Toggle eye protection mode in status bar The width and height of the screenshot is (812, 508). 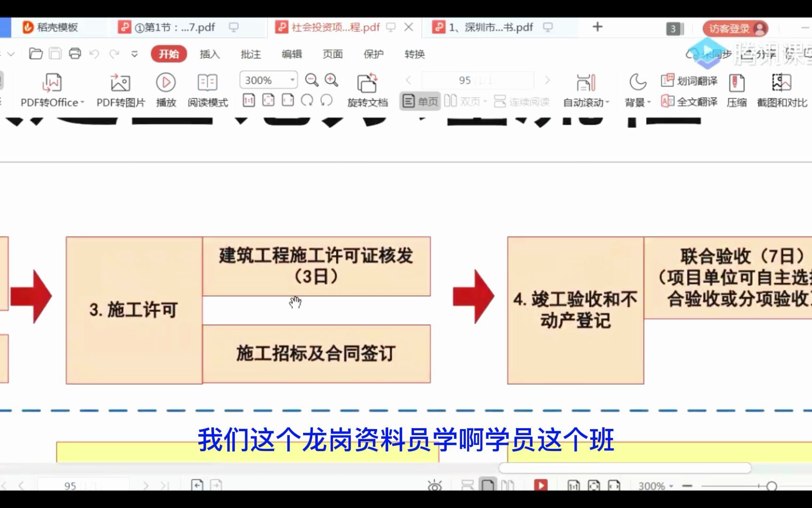pos(435,485)
